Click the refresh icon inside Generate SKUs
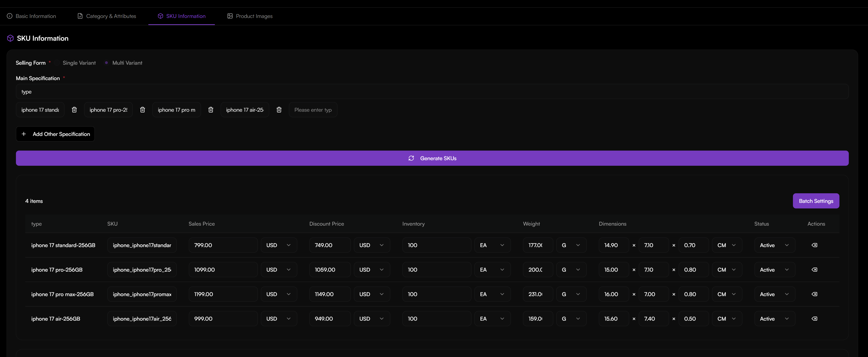The image size is (868, 357). point(411,158)
